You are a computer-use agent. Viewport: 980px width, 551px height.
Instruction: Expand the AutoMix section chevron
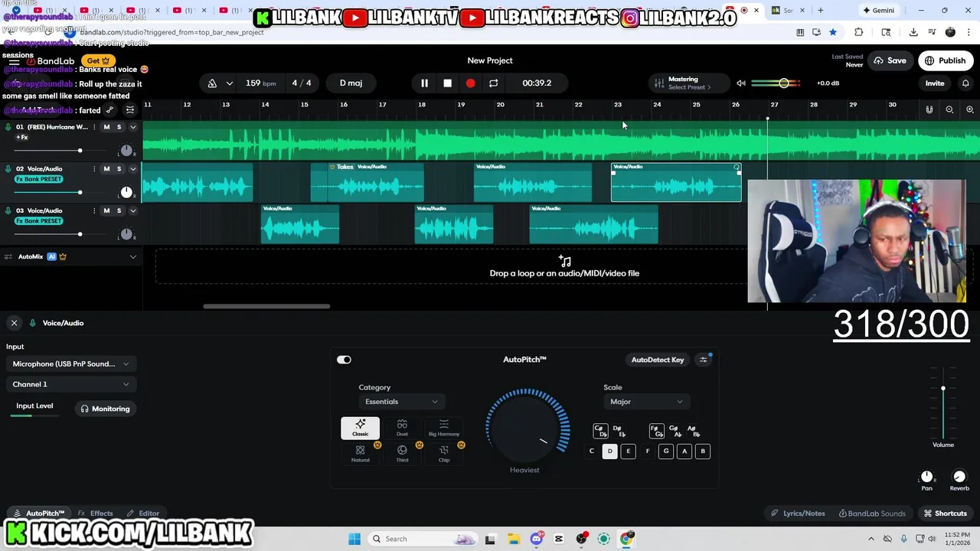point(132,256)
